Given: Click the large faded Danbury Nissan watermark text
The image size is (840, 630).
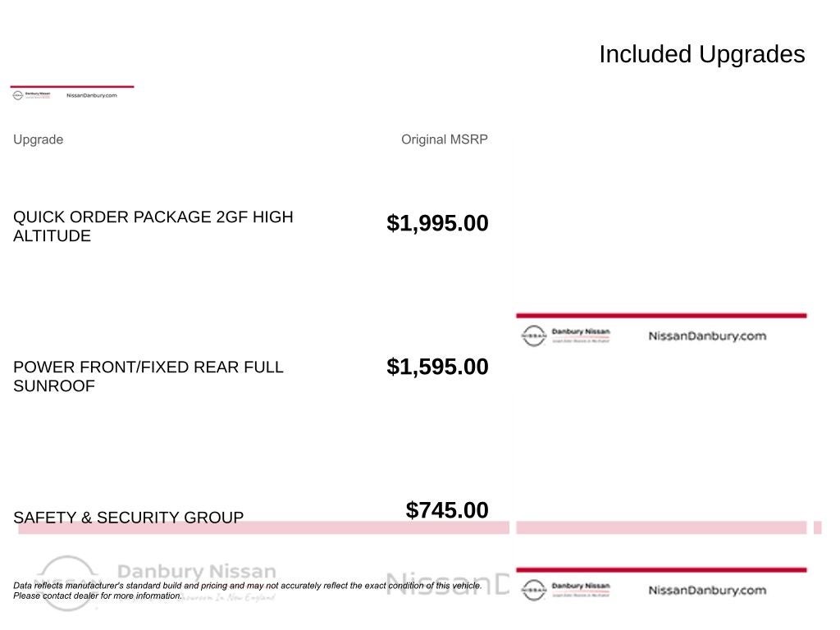Looking at the screenshot, I should [x=197, y=573].
